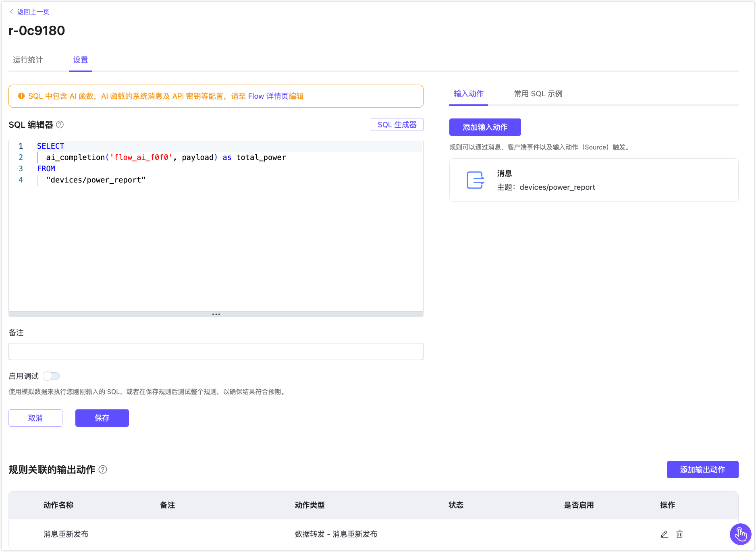Select the 设置 tab

[81, 60]
